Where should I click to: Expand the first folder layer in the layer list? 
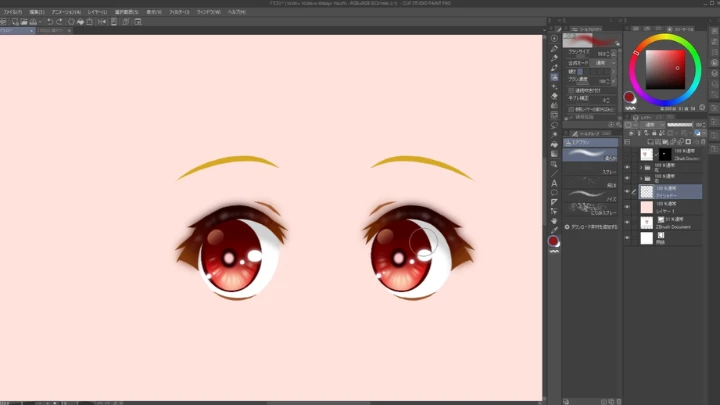pos(641,167)
